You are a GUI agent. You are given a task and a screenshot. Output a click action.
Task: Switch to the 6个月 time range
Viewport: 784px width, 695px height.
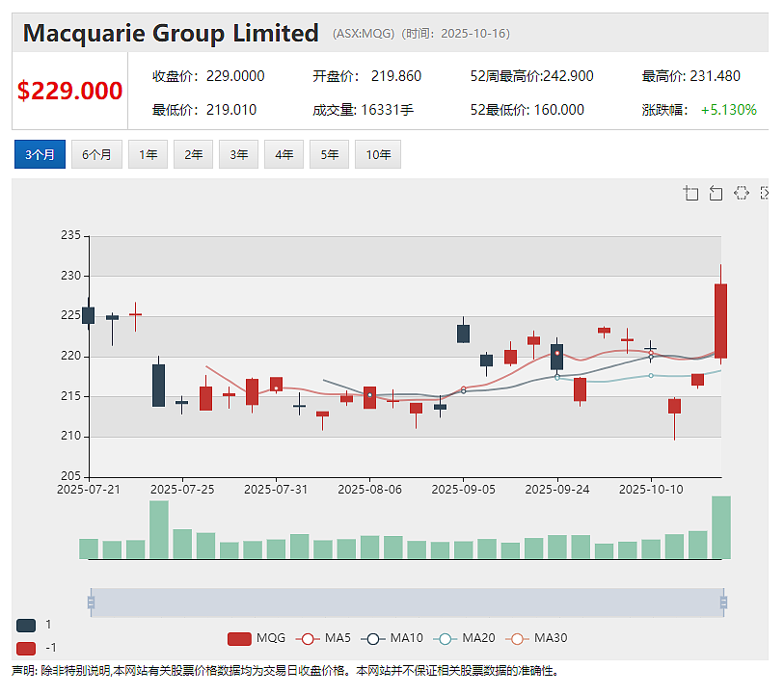click(x=96, y=154)
